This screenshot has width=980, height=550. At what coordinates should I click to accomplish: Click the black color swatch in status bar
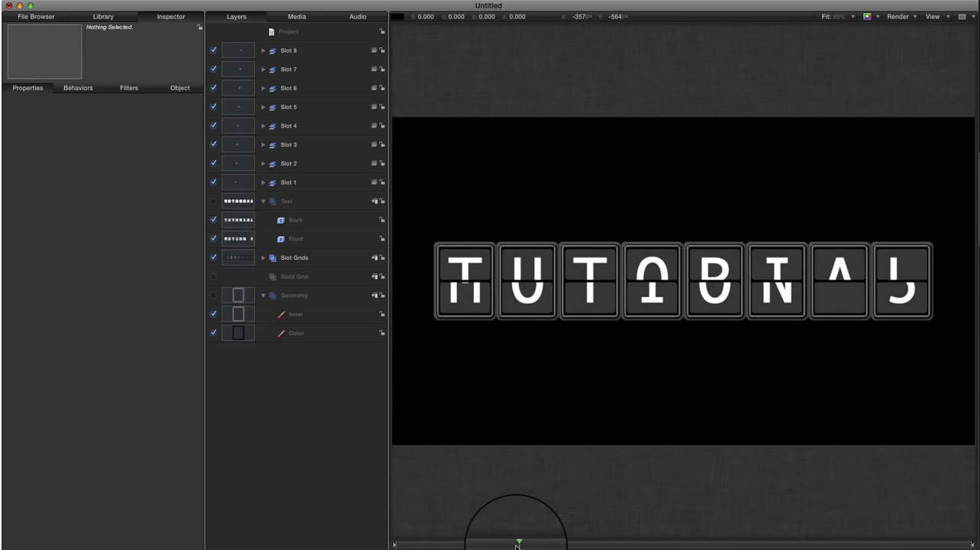398,17
